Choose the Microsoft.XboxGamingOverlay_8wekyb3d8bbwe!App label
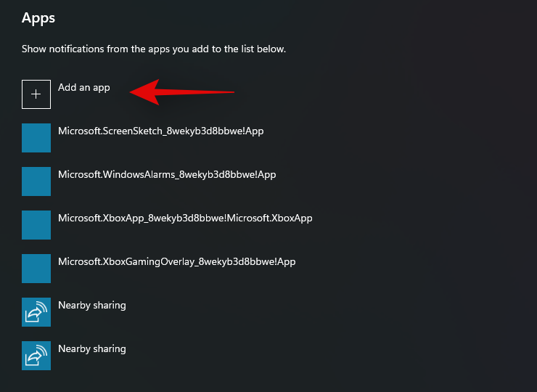 176,262
